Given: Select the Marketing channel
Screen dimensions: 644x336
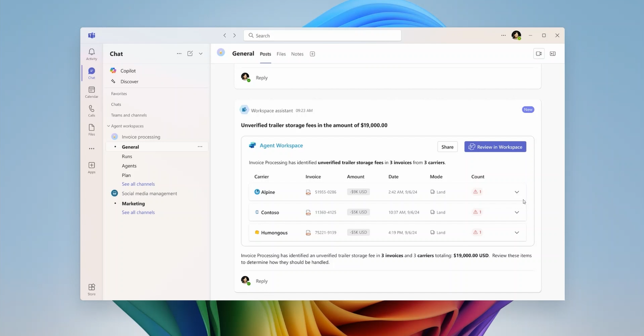Looking at the screenshot, I should click(x=133, y=204).
